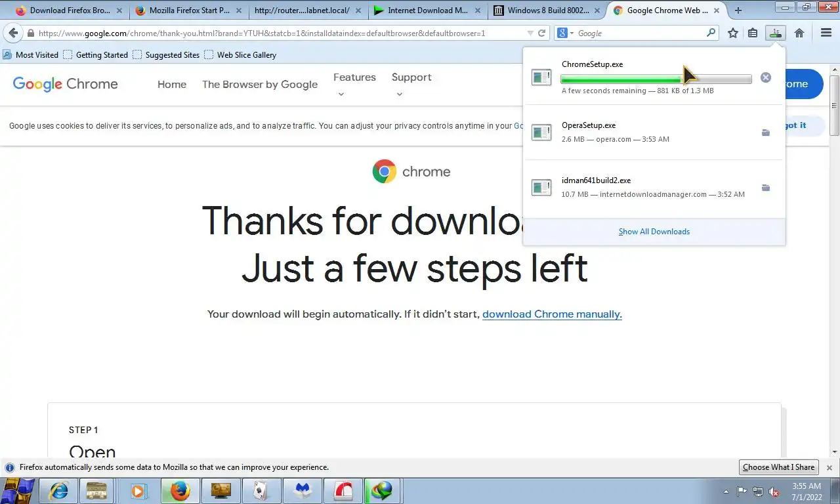Viewport: 840px width, 504px height.
Task: Click the OperaSetup.exe file icon
Action: pyautogui.click(x=541, y=133)
